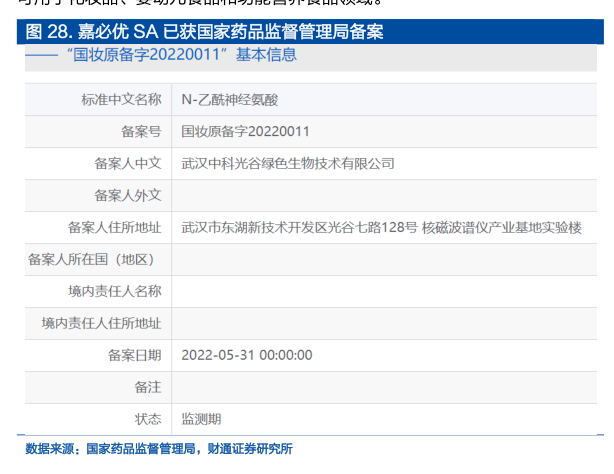Select the '备案人中文' row label
The image size is (614, 474).
coord(127,163)
